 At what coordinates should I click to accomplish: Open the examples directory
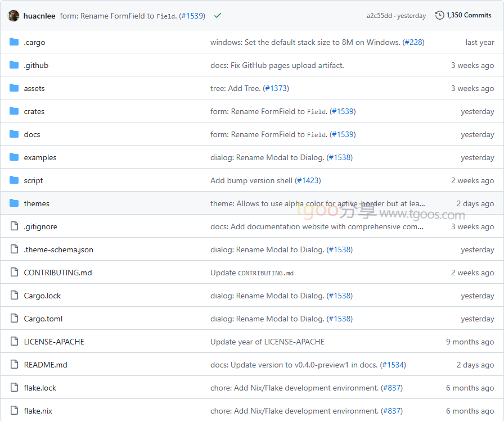point(40,157)
